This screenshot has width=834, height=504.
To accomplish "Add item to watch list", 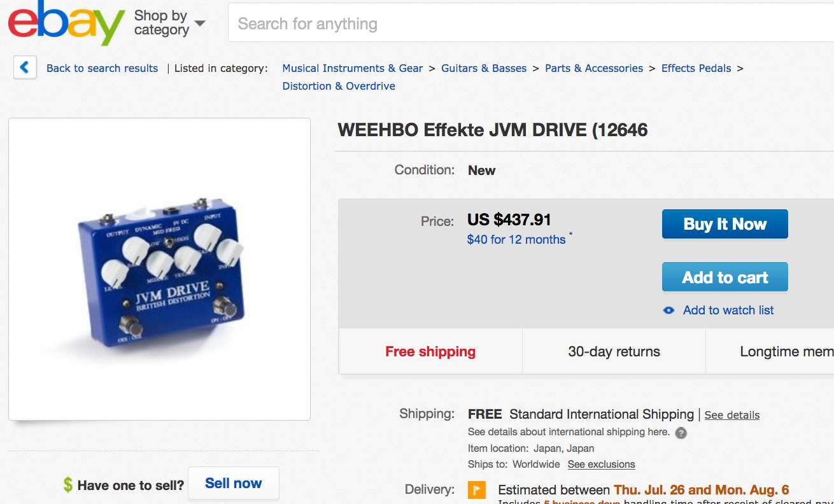I will (728, 311).
